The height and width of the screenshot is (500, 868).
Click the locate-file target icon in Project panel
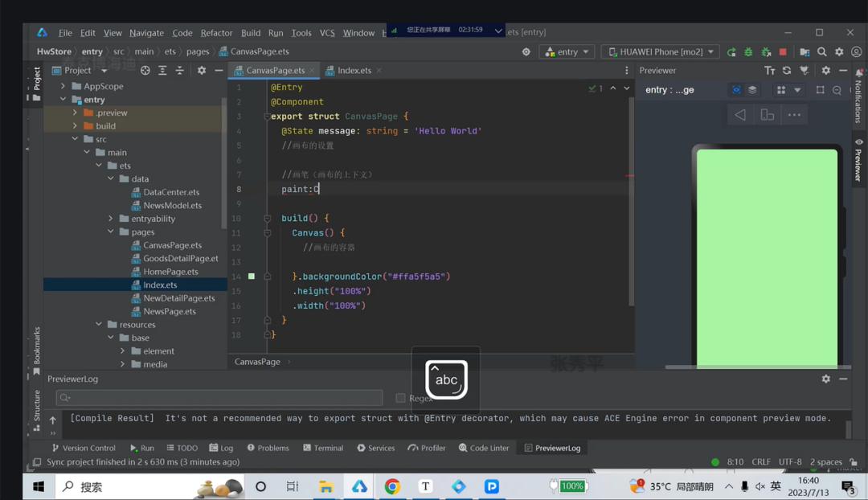click(145, 71)
